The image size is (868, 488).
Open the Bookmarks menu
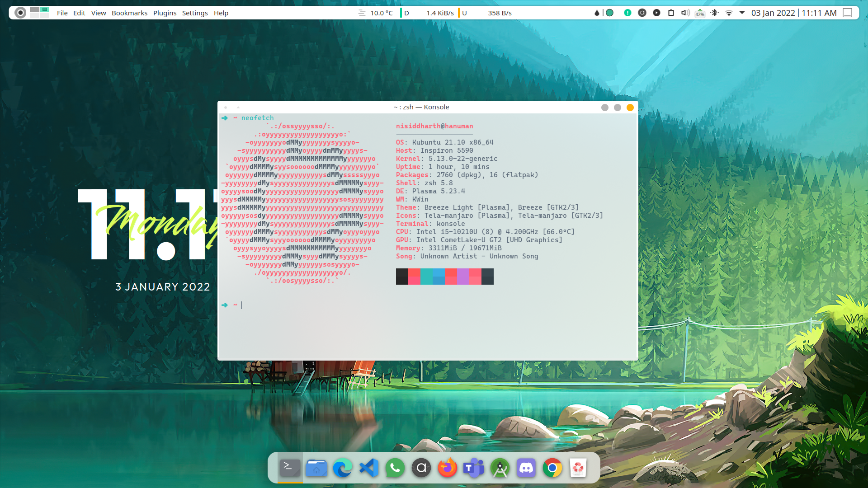click(x=129, y=13)
